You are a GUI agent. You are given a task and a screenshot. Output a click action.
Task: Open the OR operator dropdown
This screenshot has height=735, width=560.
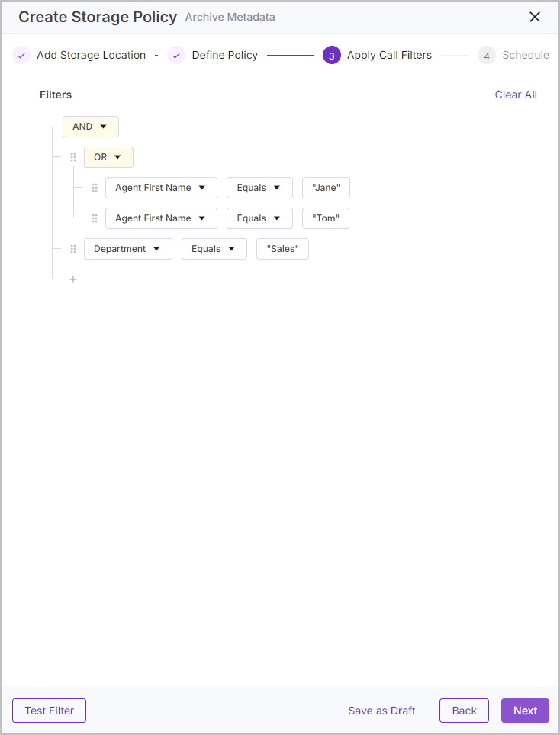109,157
